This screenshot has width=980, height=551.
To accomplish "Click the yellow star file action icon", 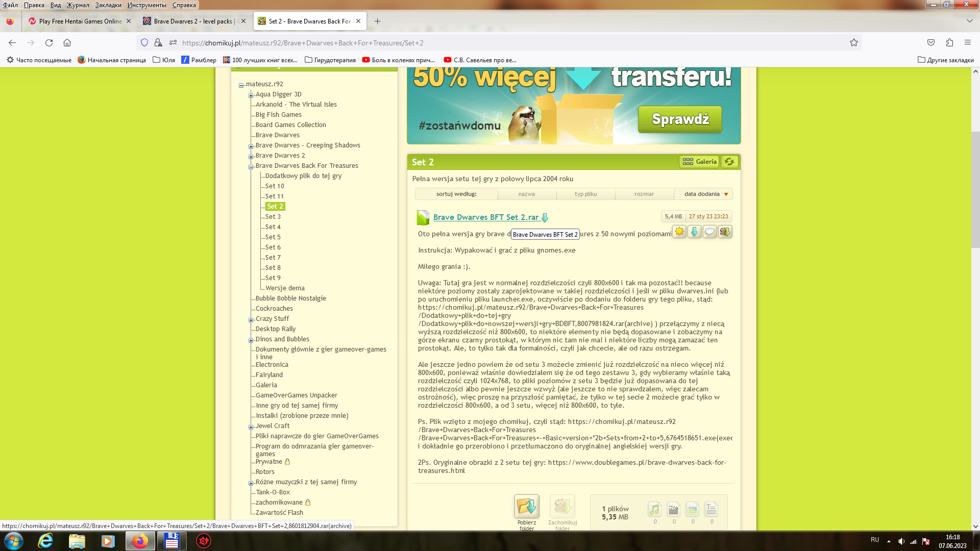I will coord(679,232).
